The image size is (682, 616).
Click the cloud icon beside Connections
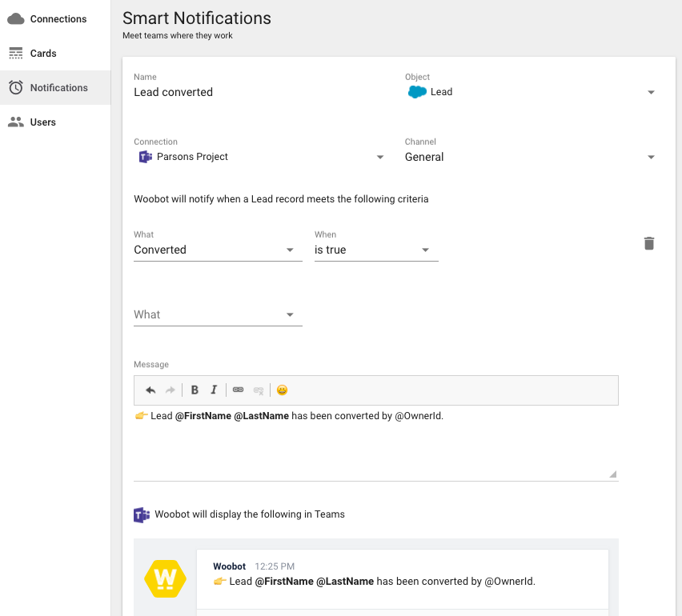16,18
